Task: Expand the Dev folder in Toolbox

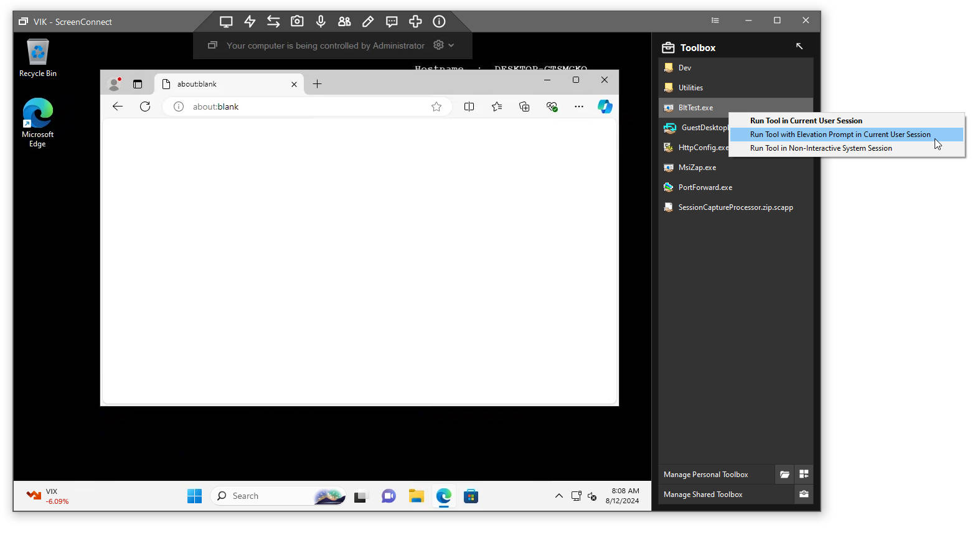Action: click(x=684, y=68)
